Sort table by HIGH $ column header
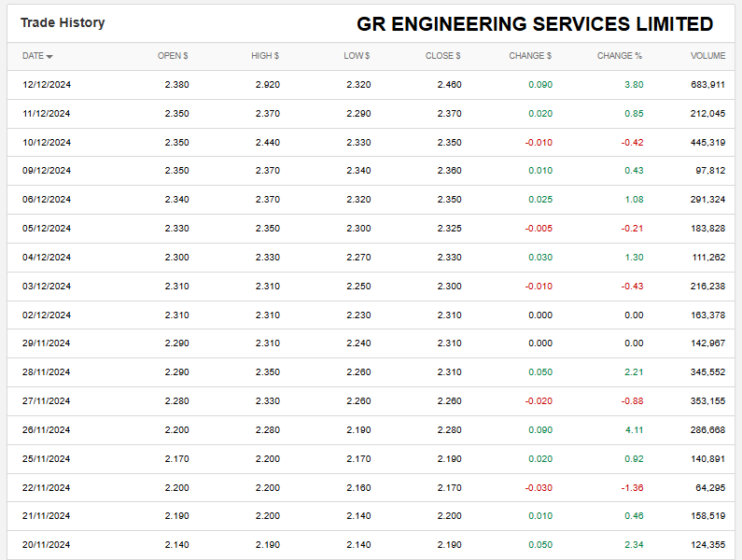The image size is (742, 560). [x=265, y=56]
